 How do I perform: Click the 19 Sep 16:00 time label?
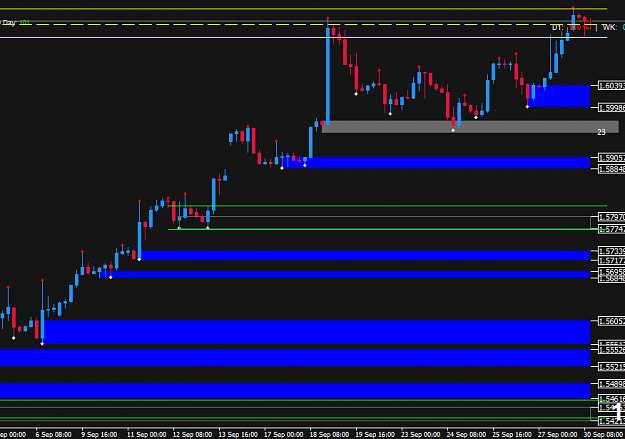pyautogui.click(x=375, y=434)
